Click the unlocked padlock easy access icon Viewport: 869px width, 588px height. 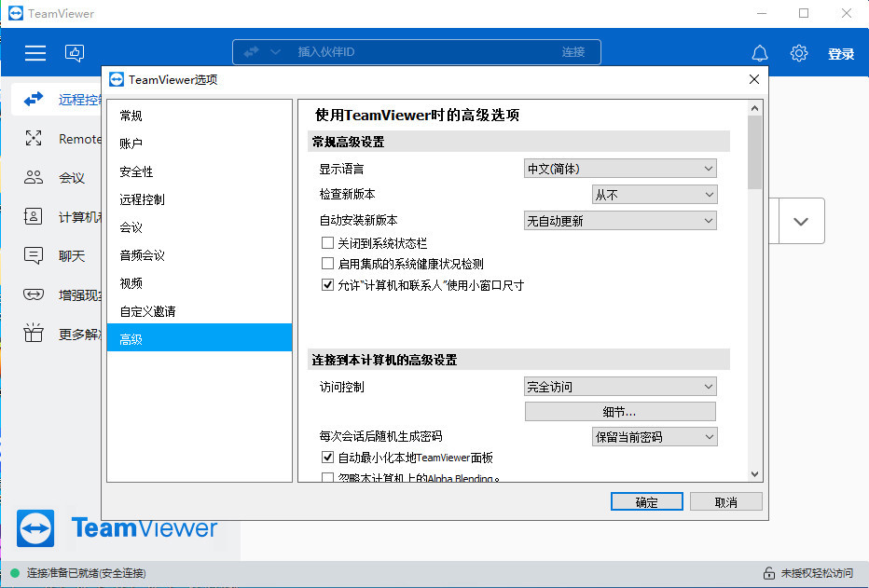(768, 573)
